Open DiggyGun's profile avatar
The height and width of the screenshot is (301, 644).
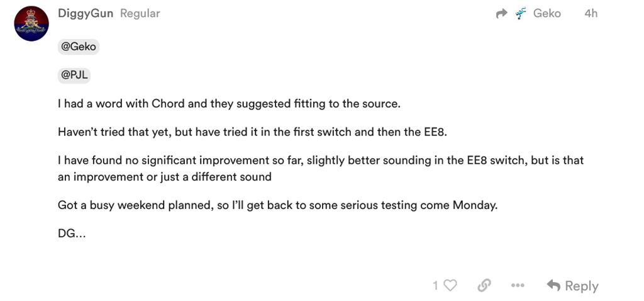(31, 24)
